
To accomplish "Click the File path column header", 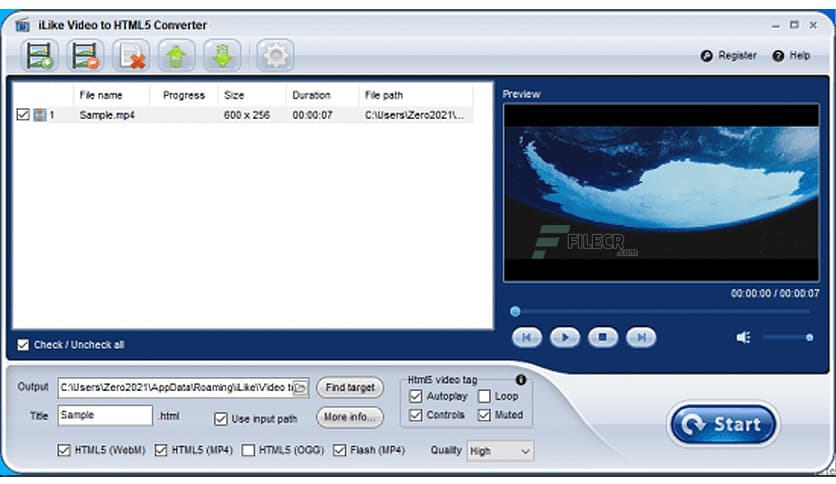I will point(416,95).
